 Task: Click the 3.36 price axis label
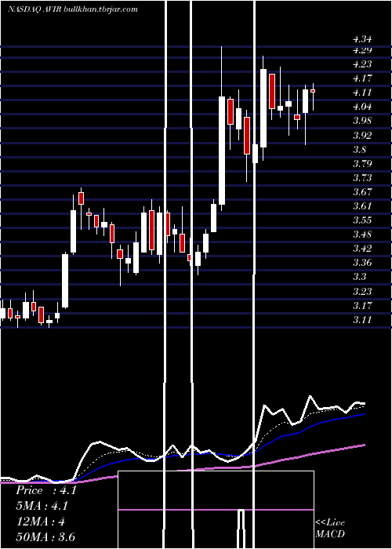click(x=362, y=263)
